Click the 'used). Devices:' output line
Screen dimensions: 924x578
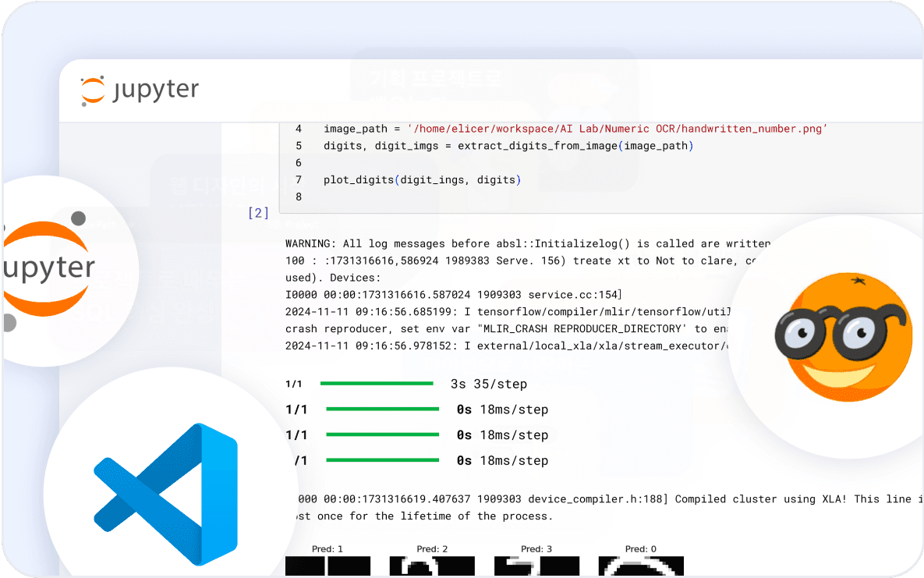pos(333,278)
